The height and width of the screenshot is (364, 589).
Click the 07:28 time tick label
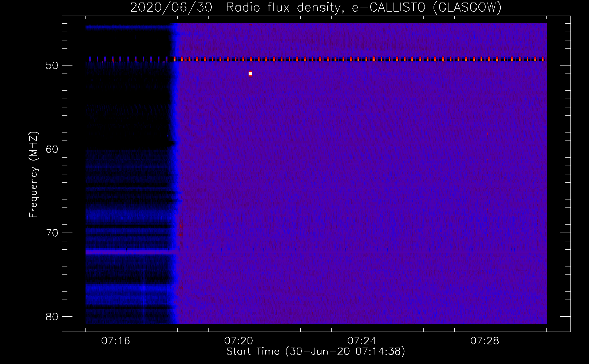(485, 341)
